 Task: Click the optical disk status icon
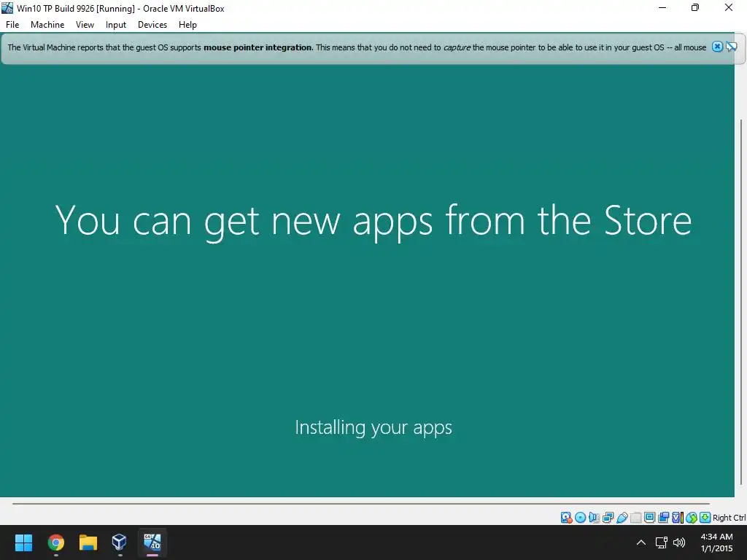pyautogui.click(x=580, y=518)
